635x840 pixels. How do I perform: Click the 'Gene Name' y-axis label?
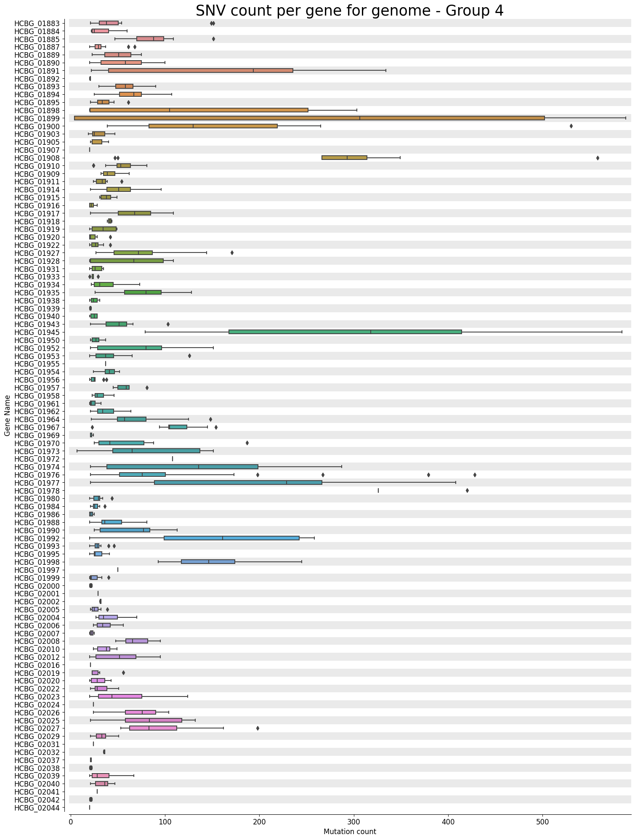(7, 415)
